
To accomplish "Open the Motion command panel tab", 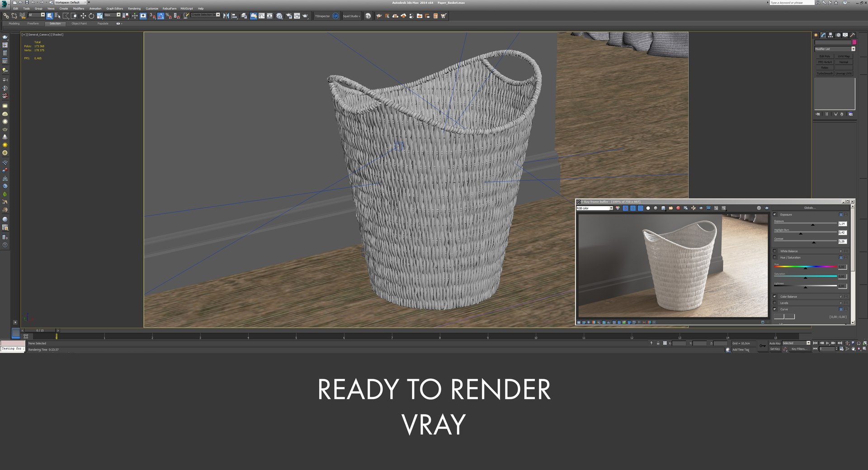I will point(838,35).
